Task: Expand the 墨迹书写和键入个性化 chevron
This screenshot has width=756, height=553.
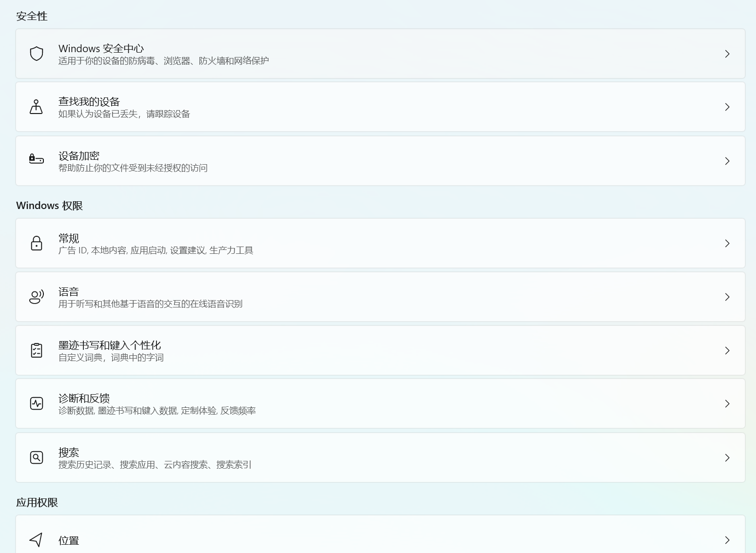Action: coord(727,350)
